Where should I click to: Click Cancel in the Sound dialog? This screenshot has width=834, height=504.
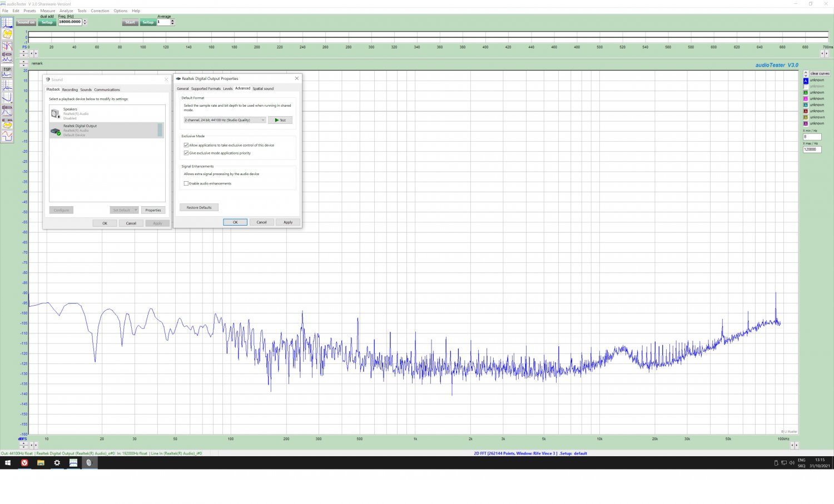coord(131,223)
